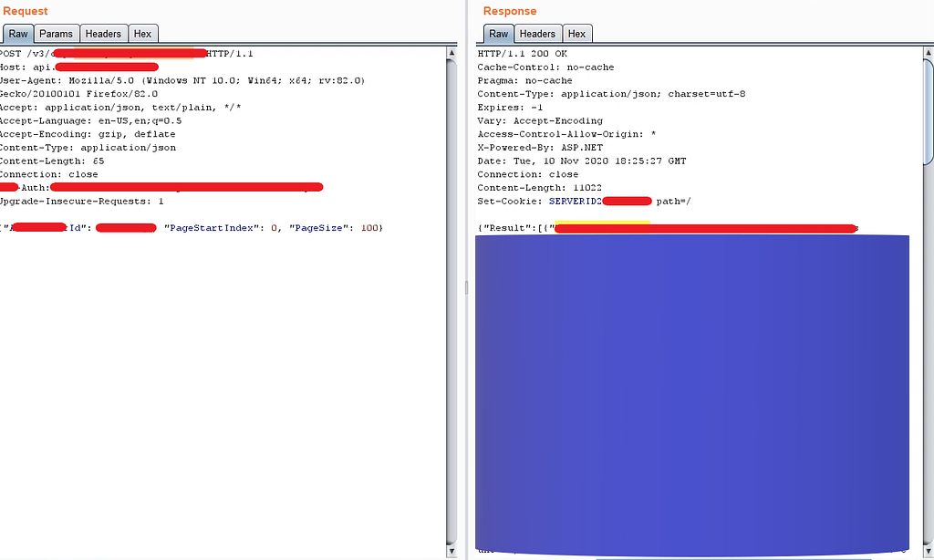
Task: Click the 'Vary: Accept-Encoding' line
Action: coord(540,120)
